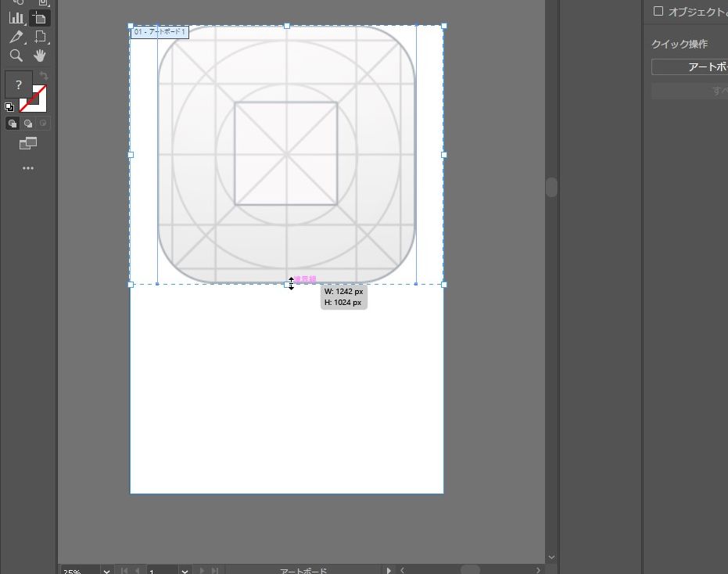The width and height of the screenshot is (728, 574).
Task: Open the zoom level dropdown
Action: [106, 571]
